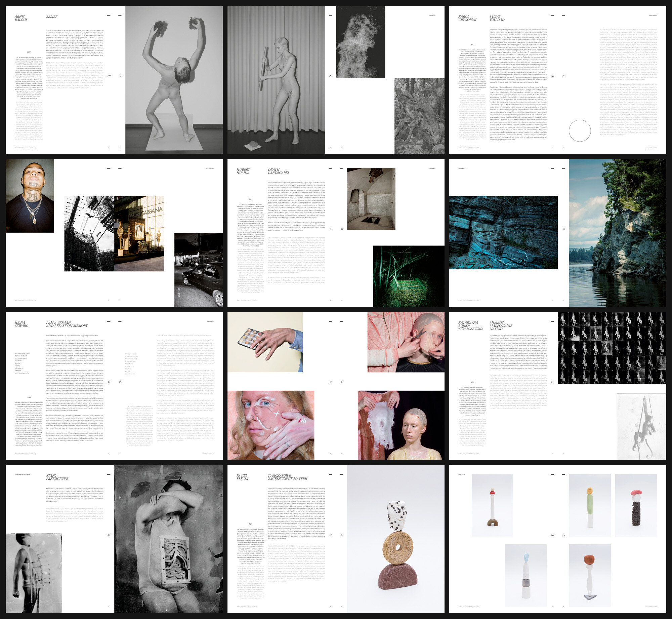Viewport: 672px width, 619px height.
Task: Click "MIMESIS. MAŁPOWANIE NATURY" title
Action: 501,325
